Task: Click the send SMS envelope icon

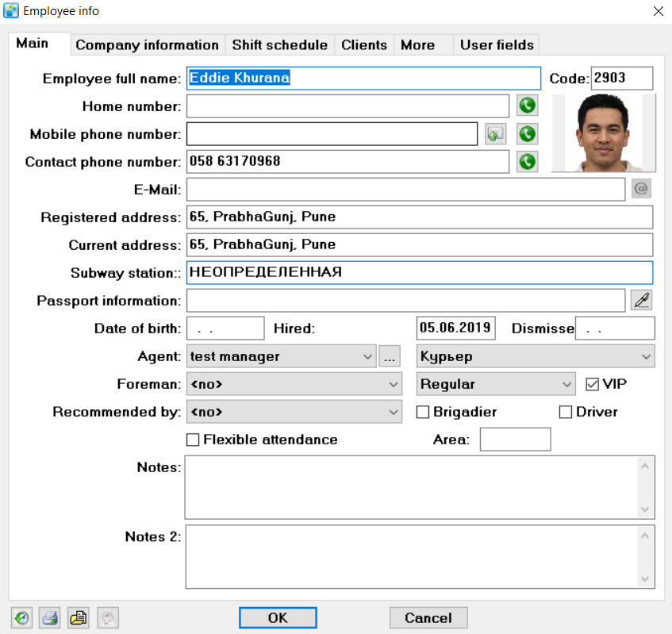Action: tap(495, 134)
